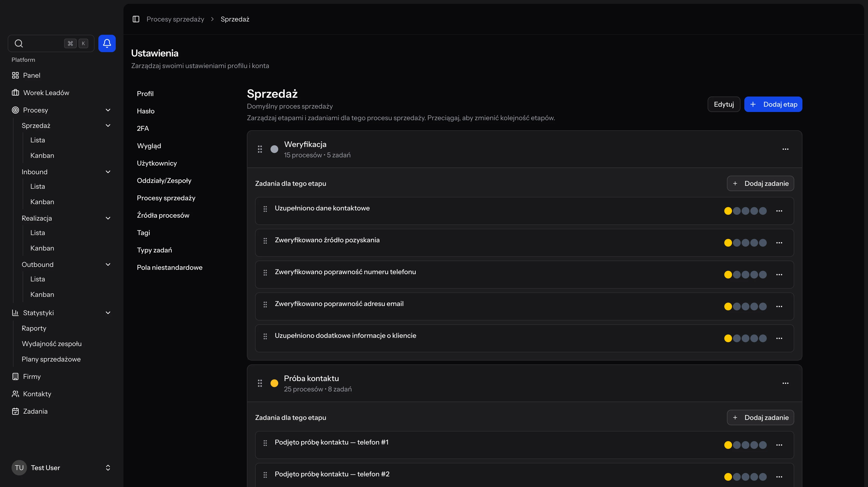Collapse the Inbound submenu chevron
Viewport: 868px width, 487px height.
(108, 172)
